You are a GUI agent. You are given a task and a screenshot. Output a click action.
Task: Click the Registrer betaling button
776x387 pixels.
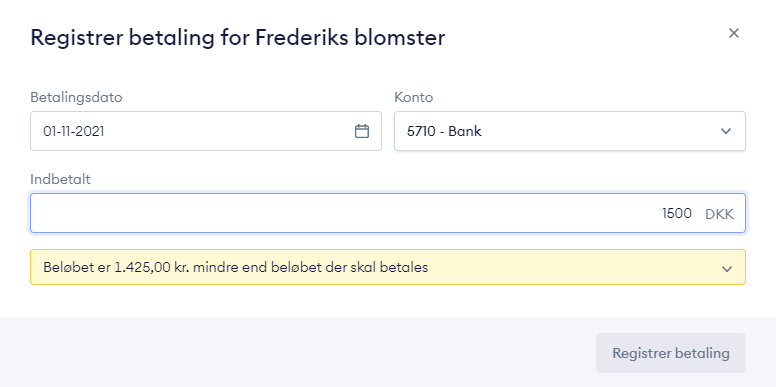tap(671, 353)
